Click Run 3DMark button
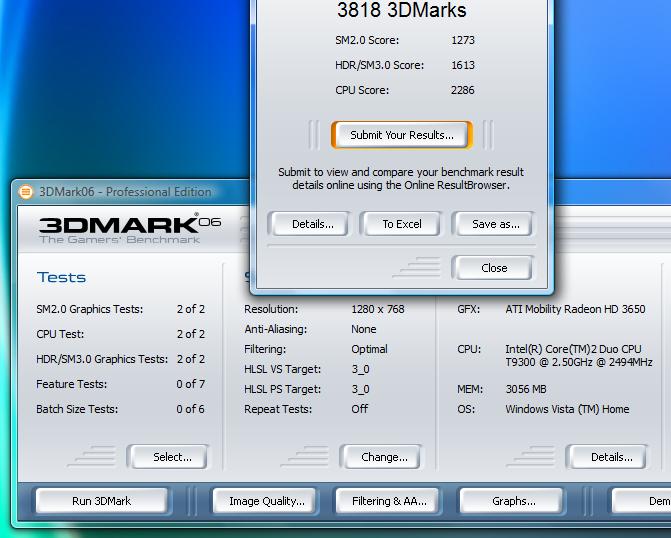671x538 pixels. (101, 501)
